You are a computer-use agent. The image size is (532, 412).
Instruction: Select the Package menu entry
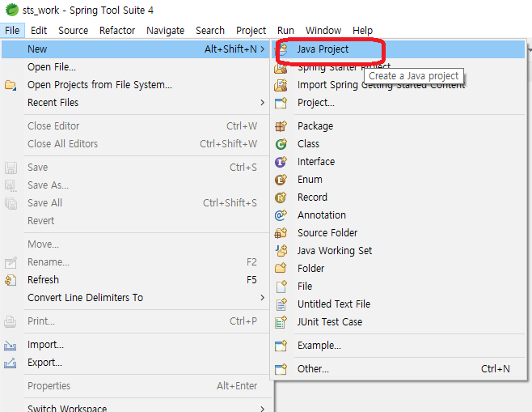[398, 126]
